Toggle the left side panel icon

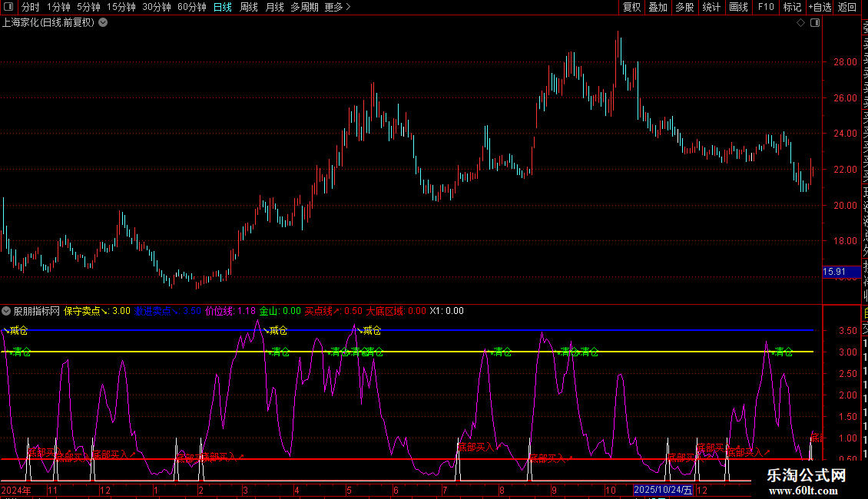pyautogui.click(x=8, y=7)
